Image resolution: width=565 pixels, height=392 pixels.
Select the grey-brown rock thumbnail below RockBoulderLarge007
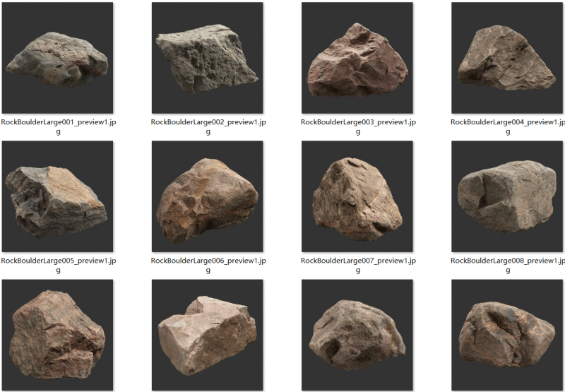[357, 335]
